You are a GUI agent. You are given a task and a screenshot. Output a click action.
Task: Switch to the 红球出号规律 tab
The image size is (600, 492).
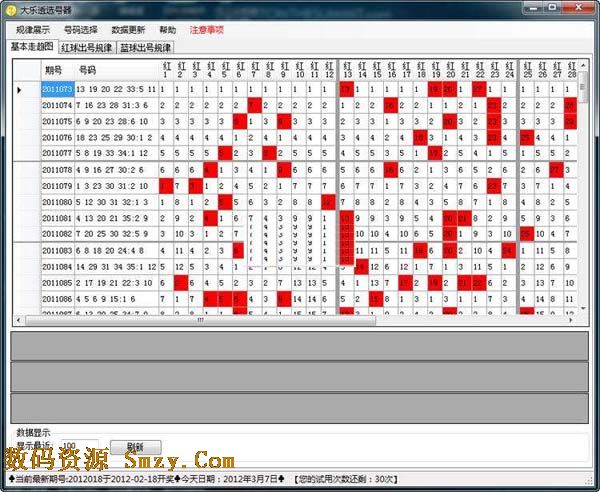[87, 47]
